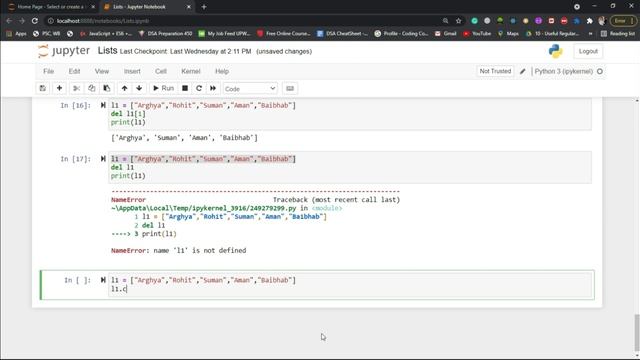Viewport: 640px width, 360px height.
Task: Switch to the Home Page browser tab
Action: pyautogui.click(x=51, y=7)
